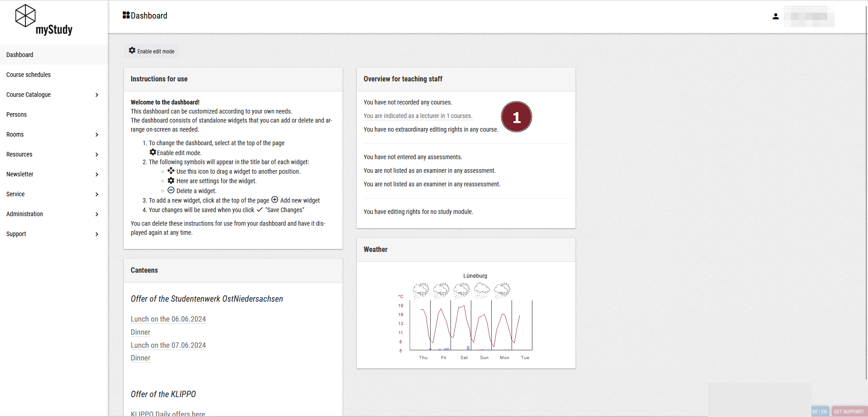Enable edit mode for the dashboard

point(156,52)
